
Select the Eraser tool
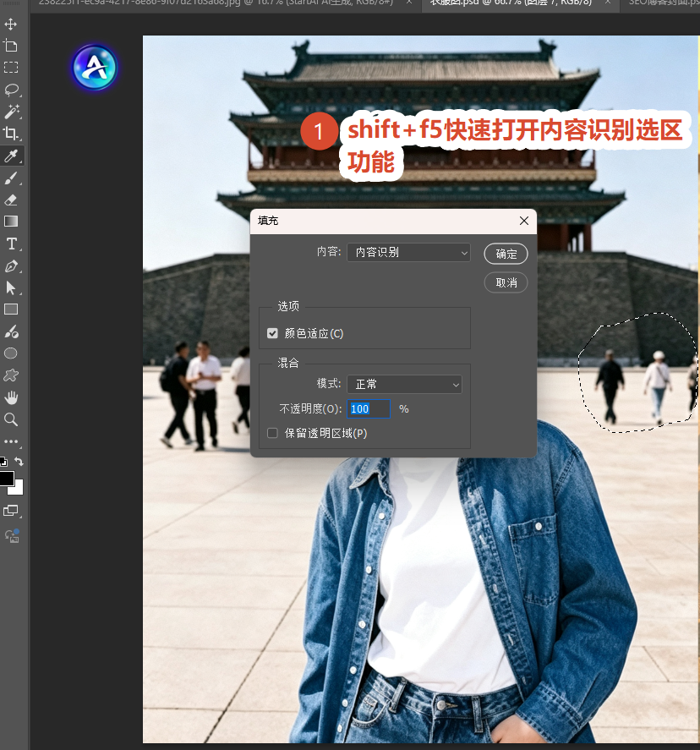11,200
